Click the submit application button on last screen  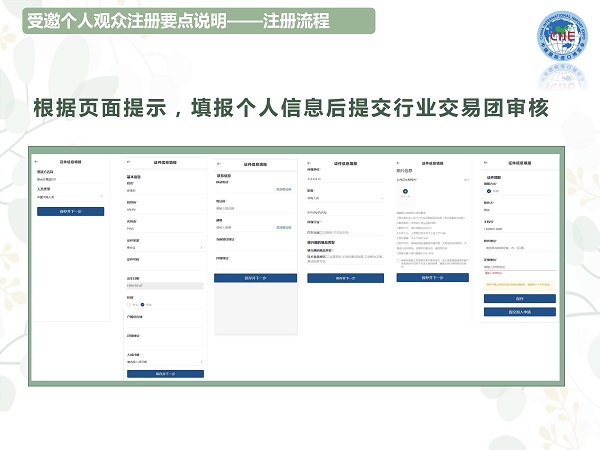click(519, 312)
